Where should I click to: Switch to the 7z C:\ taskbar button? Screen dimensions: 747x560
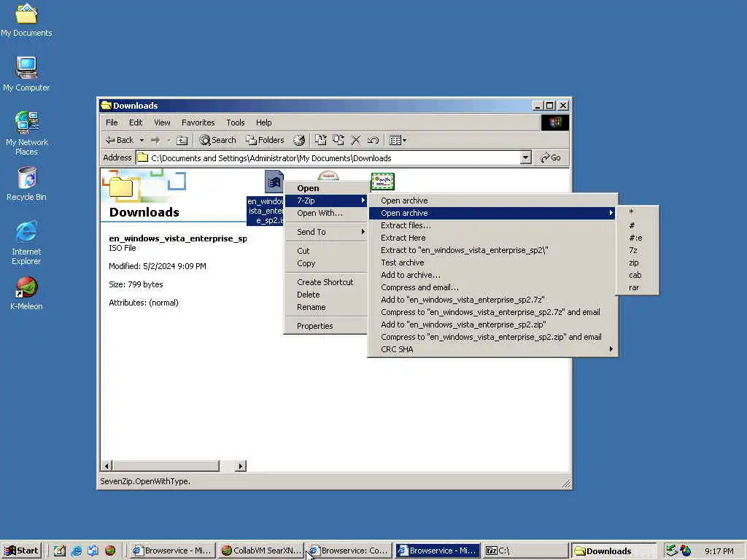coord(525,551)
